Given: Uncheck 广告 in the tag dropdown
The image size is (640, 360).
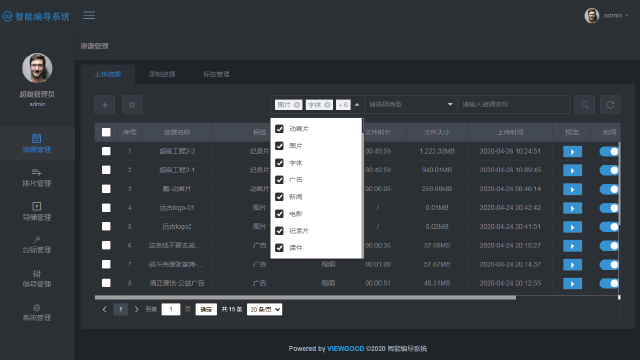Looking at the screenshot, I should click(279, 180).
